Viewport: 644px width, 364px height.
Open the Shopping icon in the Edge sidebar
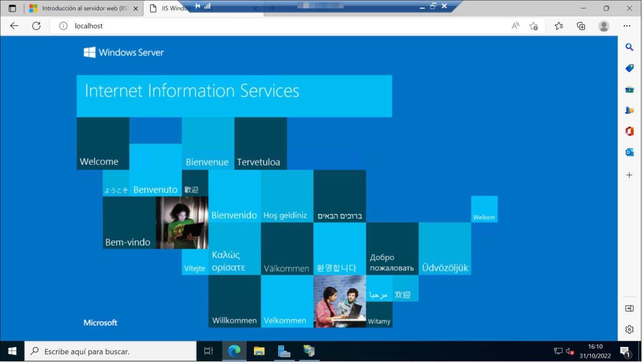(x=629, y=68)
